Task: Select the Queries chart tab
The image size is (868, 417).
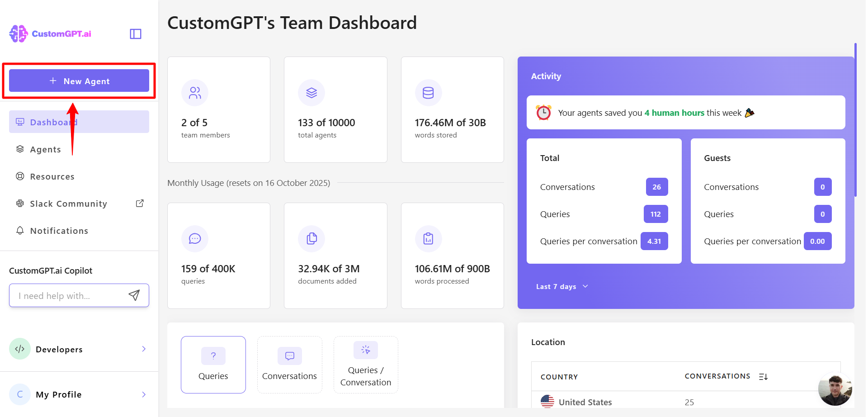Action: pyautogui.click(x=213, y=365)
